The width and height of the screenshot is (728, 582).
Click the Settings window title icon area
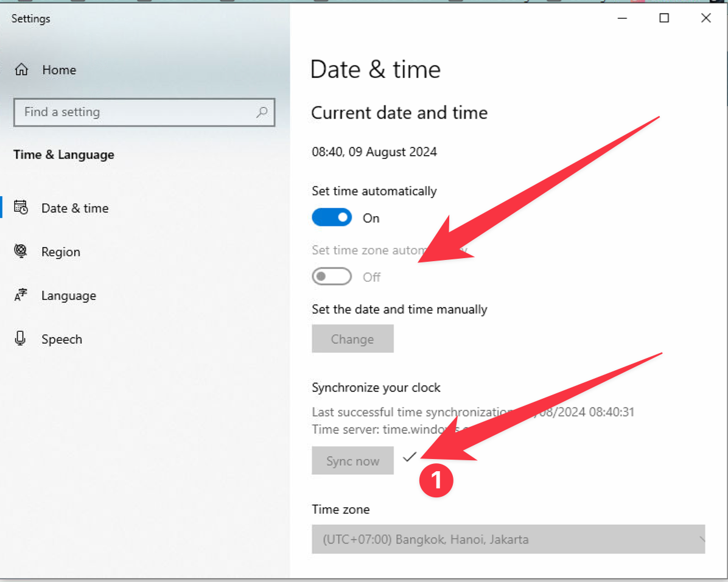pos(30,19)
